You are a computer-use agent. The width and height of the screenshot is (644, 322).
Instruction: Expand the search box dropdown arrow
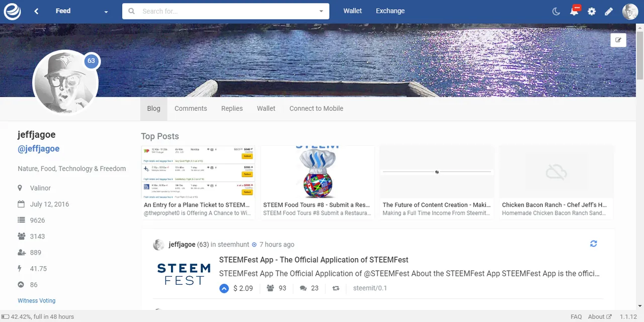tap(321, 11)
